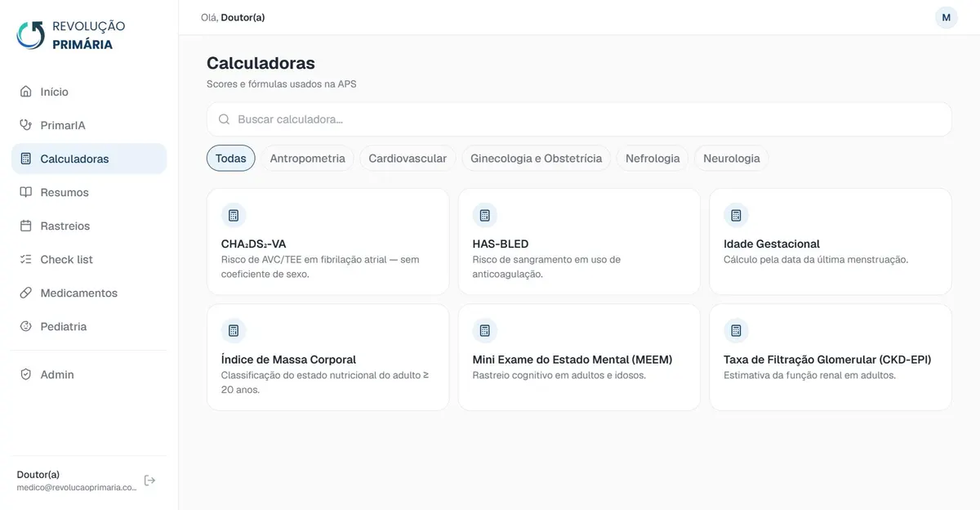Viewport: 980px width, 510px height.
Task: Open Resumos section
Action: pyautogui.click(x=89, y=192)
